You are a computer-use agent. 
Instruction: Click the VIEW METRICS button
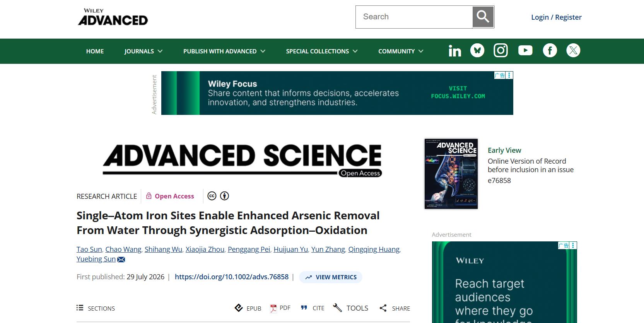tap(331, 277)
